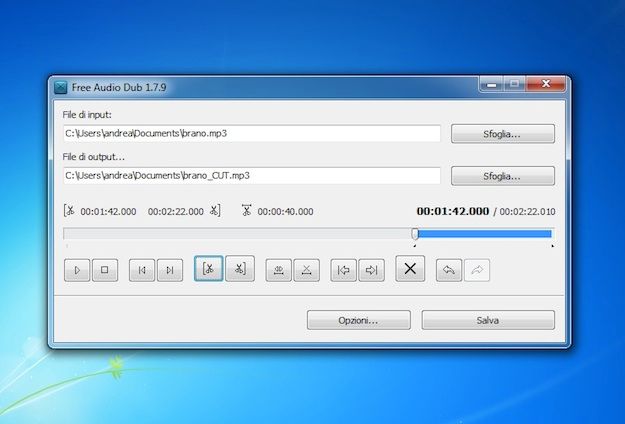Open the Opzioni... settings dialog
The width and height of the screenshot is (625, 424).
358,320
